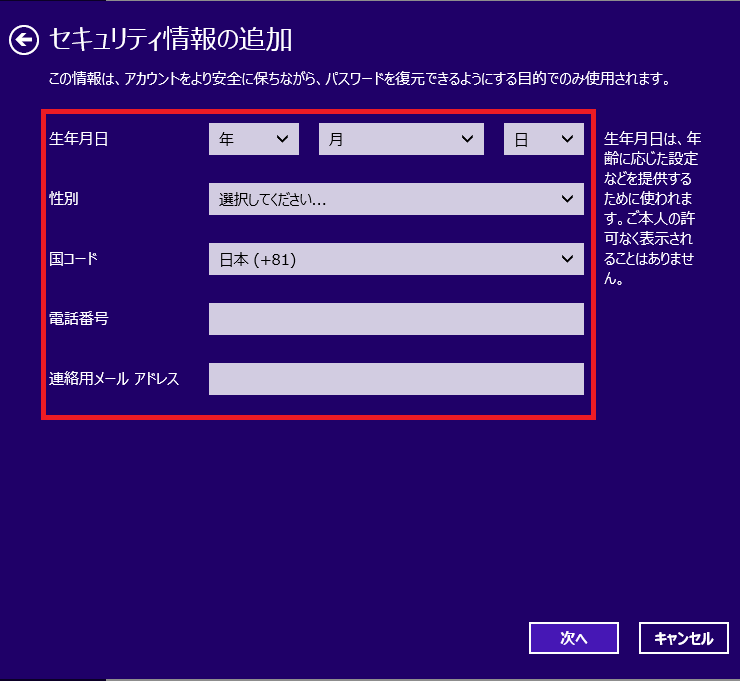Focus the 連絡用メール アドレス input field
This screenshot has width=740, height=681.
point(396,379)
